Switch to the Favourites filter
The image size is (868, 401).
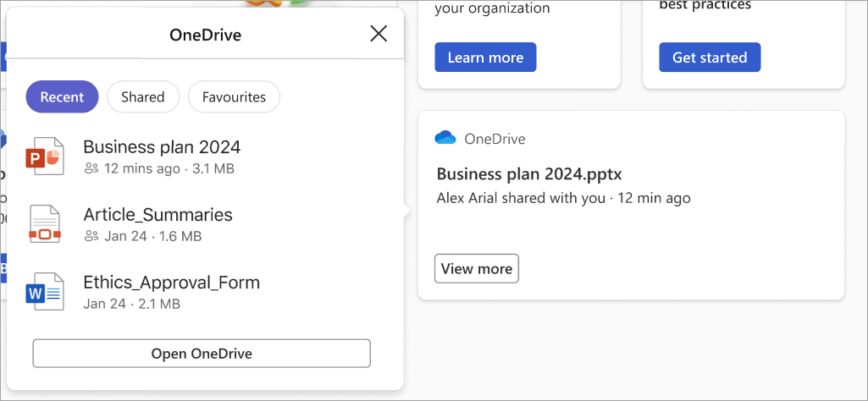235,96
